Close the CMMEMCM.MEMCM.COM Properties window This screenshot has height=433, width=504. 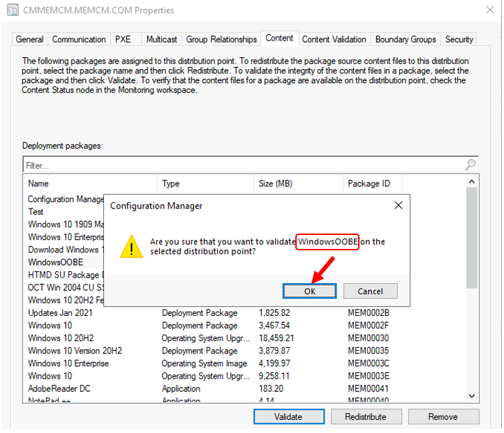490,10
